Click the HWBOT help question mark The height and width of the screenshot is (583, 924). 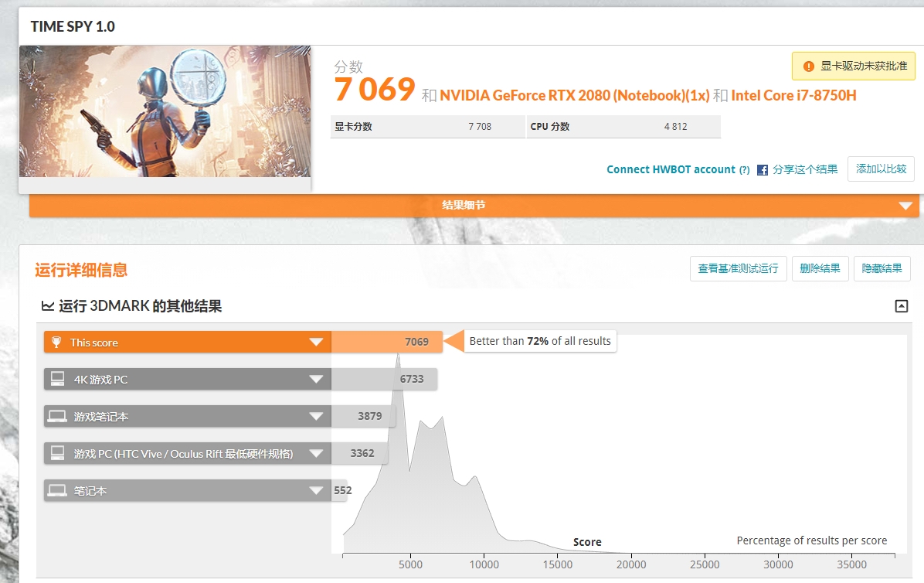point(744,170)
